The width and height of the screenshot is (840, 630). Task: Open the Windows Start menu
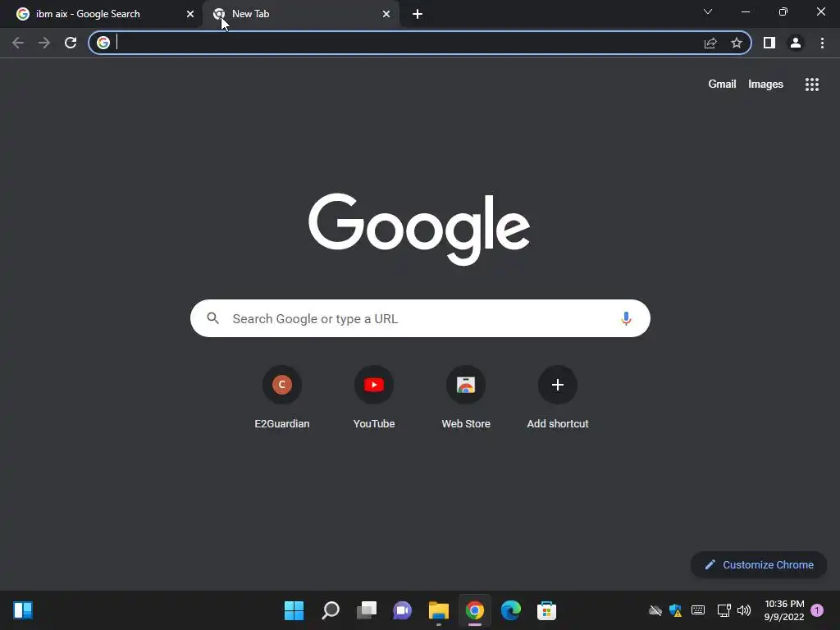tap(294, 610)
